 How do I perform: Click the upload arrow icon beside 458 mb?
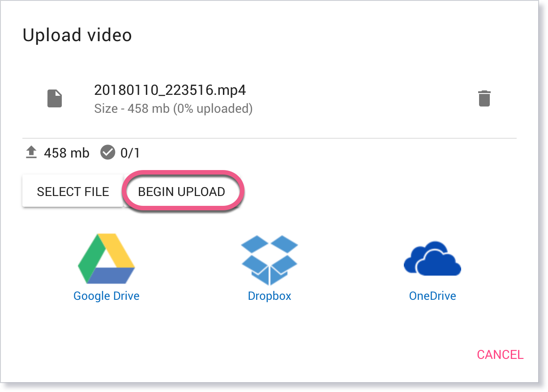(x=31, y=153)
